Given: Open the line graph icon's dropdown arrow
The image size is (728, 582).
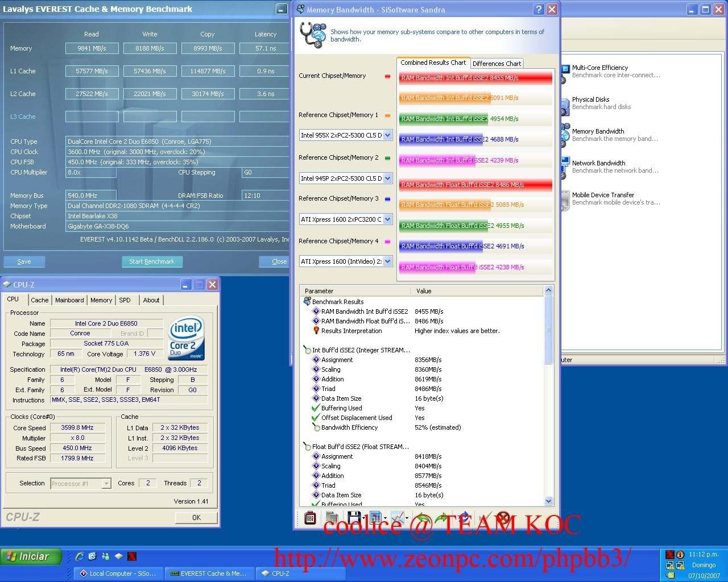Looking at the screenshot, I should (407, 518).
